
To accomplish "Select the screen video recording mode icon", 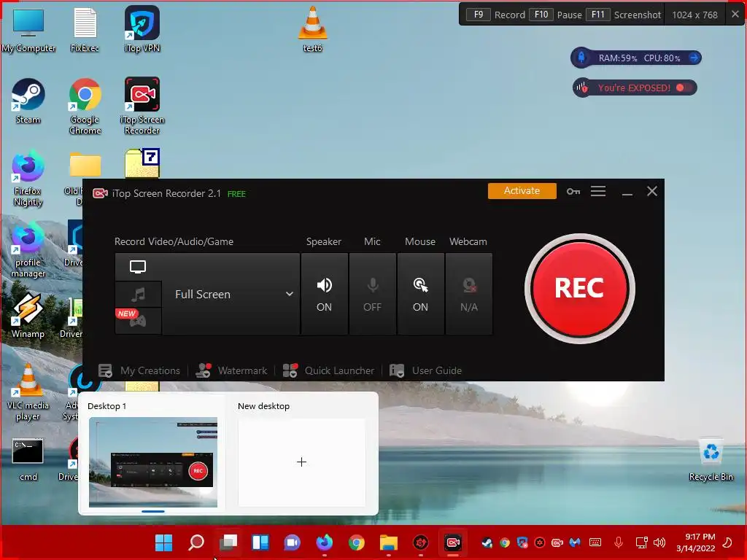I will coord(138,267).
